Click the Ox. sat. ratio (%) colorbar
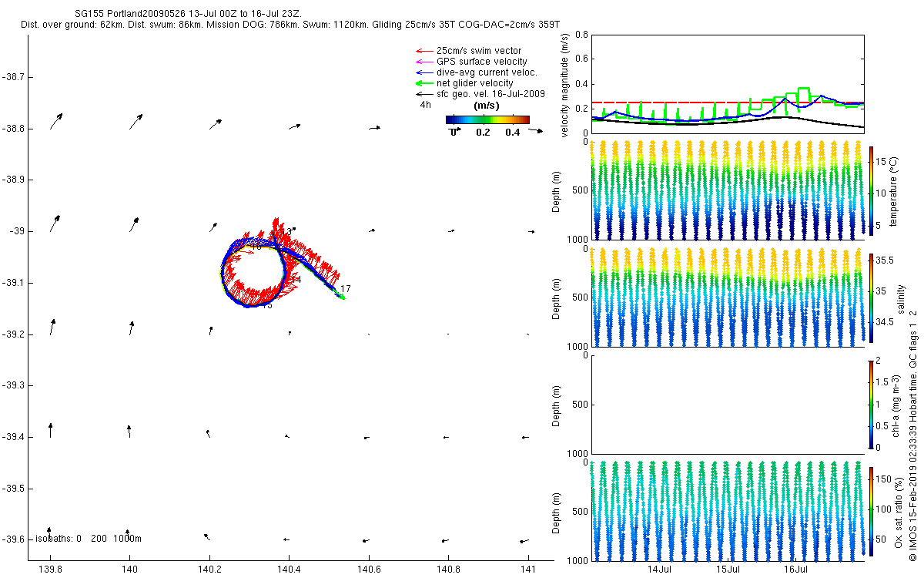This screenshot has height=578, width=924. (x=871, y=511)
